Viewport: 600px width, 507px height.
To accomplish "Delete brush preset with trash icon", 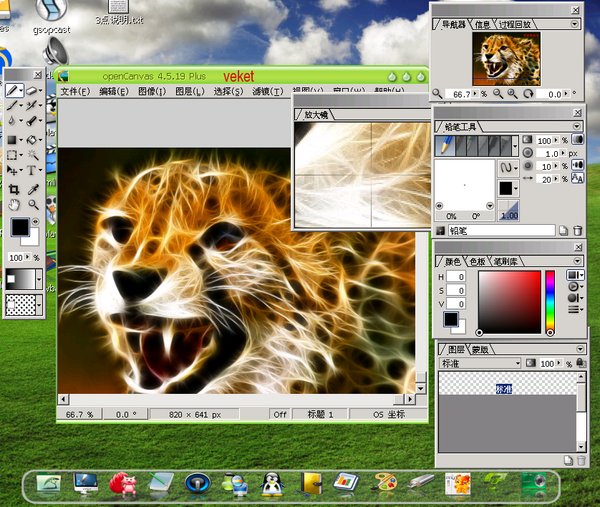I will [x=577, y=230].
